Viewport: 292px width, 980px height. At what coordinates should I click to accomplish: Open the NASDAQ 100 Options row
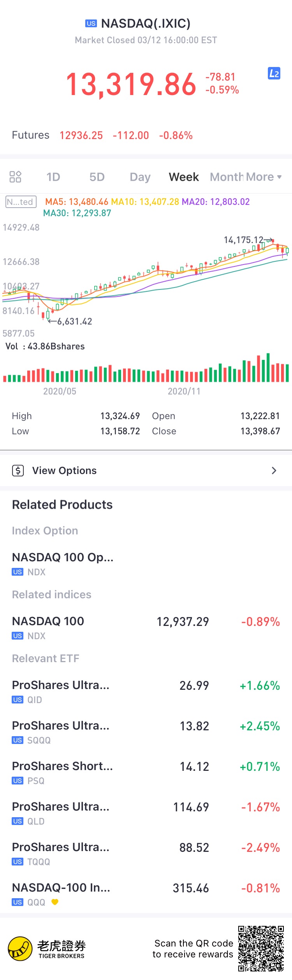pos(63,563)
